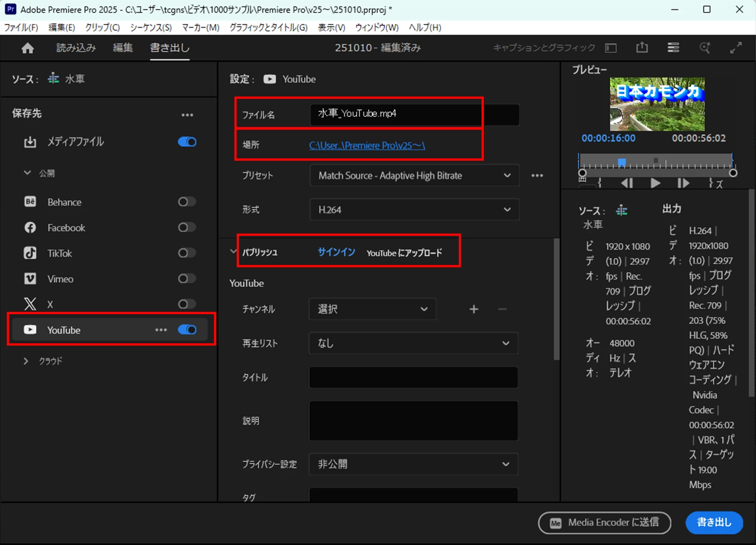Click the X logo icon

[x=30, y=304]
